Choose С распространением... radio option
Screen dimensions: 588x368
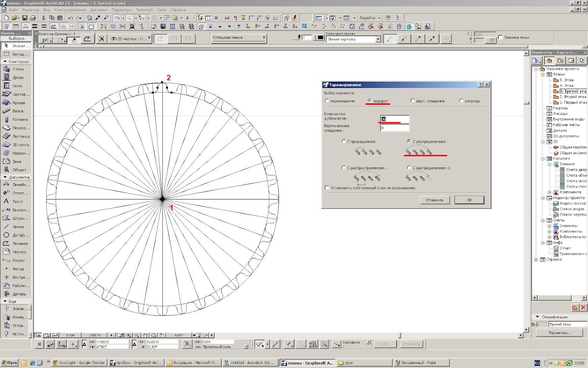pyautogui.click(x=344, y=168)
